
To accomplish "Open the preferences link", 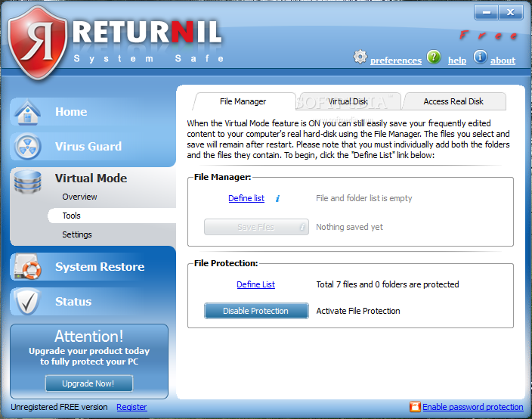I will (396, 61).
